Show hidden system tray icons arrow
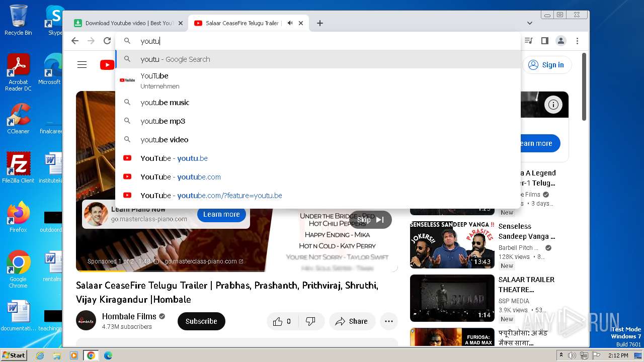 pos(561,355)
